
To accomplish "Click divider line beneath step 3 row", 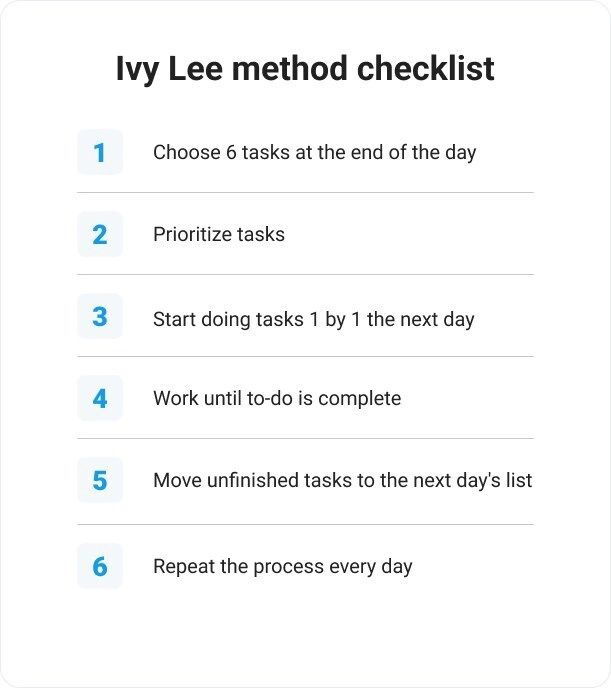I will point(305,356).
